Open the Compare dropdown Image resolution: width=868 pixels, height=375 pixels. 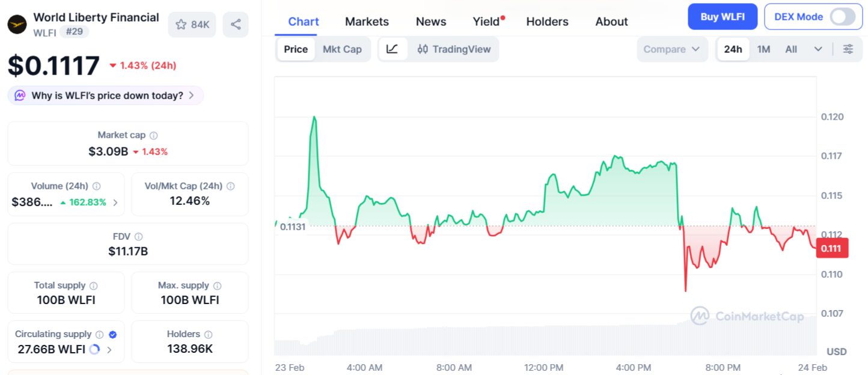[x=671, y=49]
